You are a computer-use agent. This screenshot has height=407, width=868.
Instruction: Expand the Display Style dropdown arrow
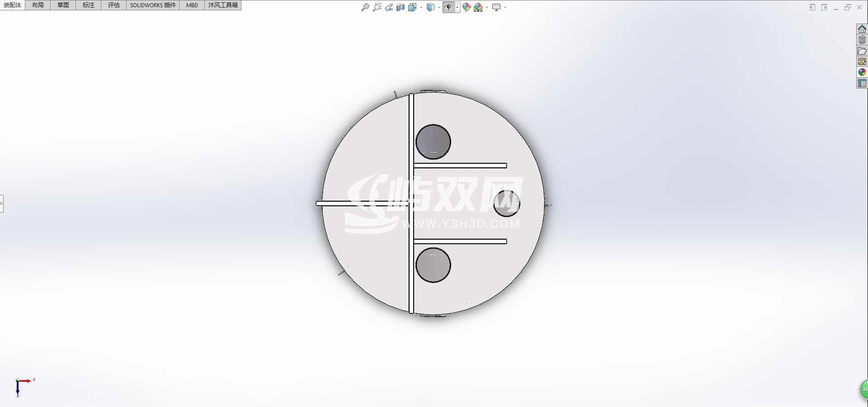439,7
